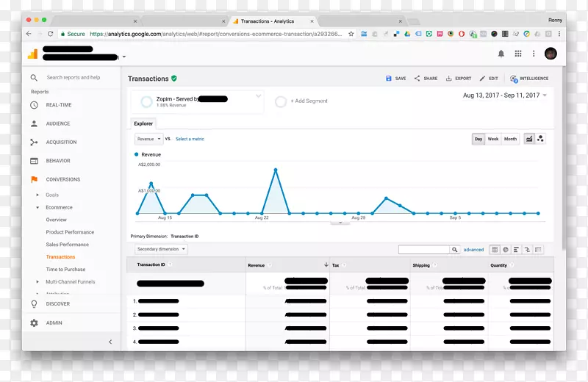Sort by the Transaction ID column header
Image resolution: width=588 pixels, height=382 pixels.
[x=151, y=264]
